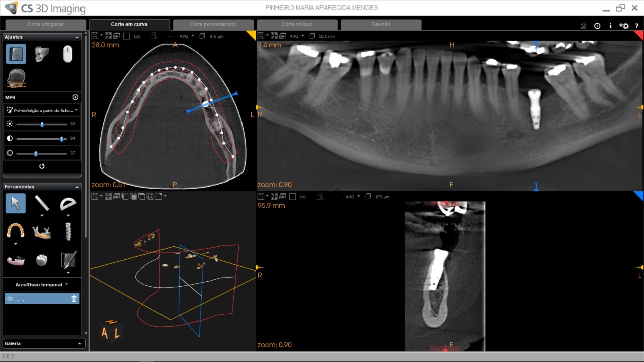644x362 pixels.
Task: Click the tooth crown tool icon
Action: 42,260
